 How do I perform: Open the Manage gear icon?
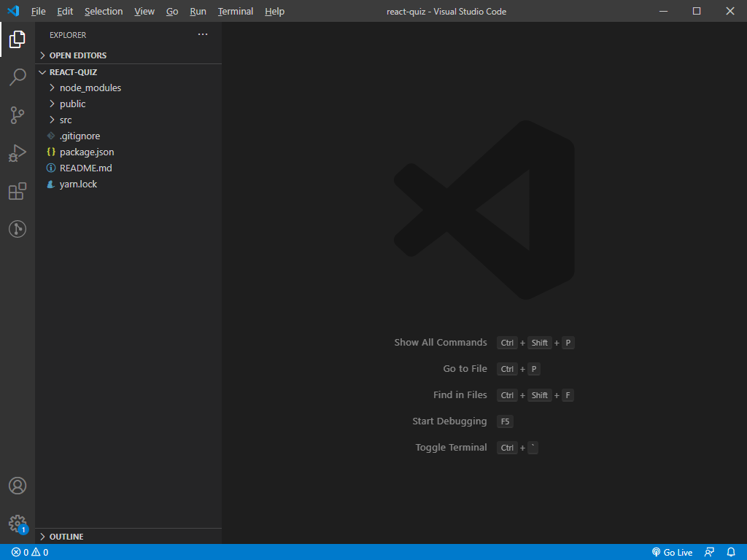point(18,524)
